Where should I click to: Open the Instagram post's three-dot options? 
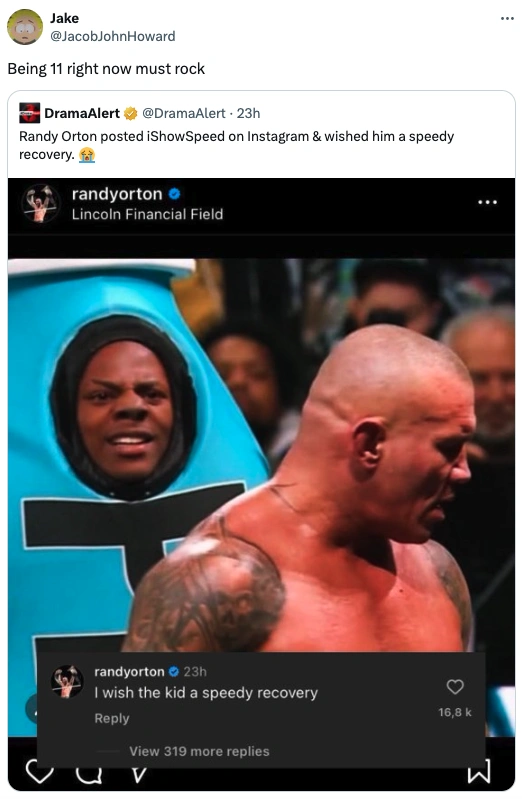tap(487, 203)
